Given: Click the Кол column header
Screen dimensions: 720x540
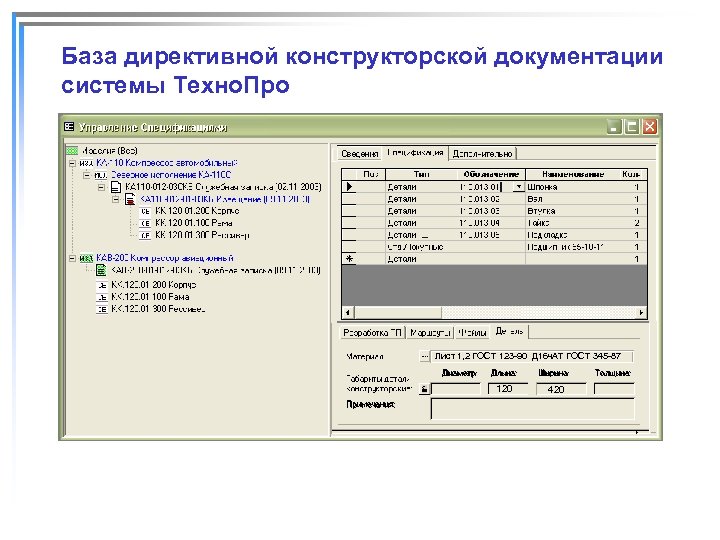Looking at the screenshot, I should (x=633, y=174).
